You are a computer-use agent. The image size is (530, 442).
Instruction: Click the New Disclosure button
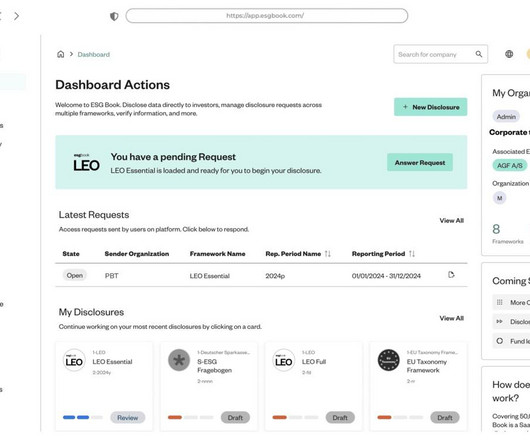pos(431,107)
